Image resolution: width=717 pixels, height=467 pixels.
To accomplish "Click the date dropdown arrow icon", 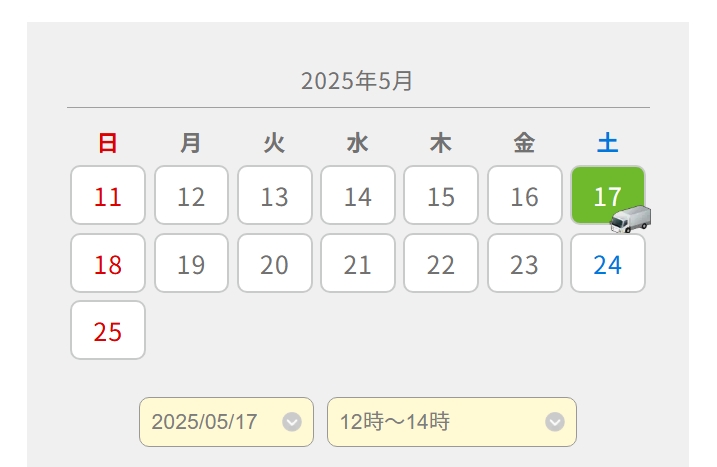I will click(292, 422).
